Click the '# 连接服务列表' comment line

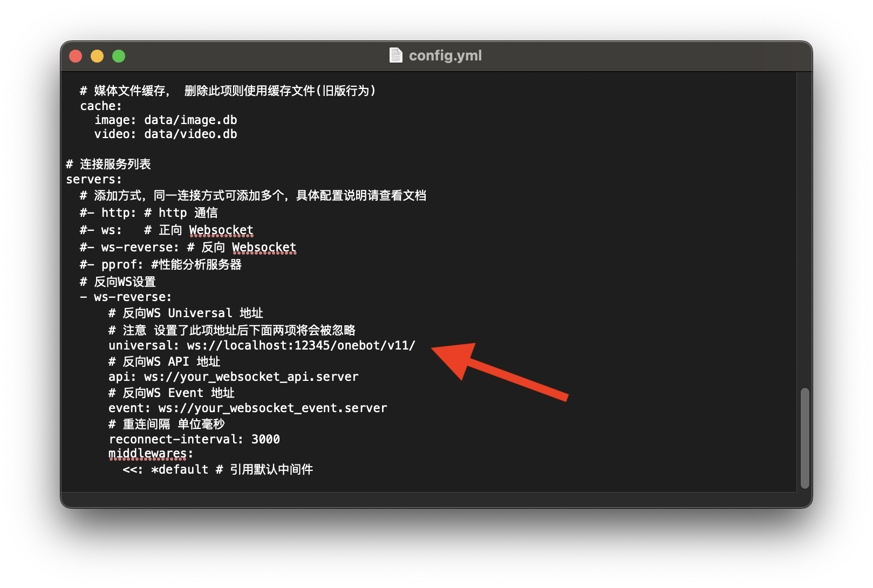pos(108,164)
